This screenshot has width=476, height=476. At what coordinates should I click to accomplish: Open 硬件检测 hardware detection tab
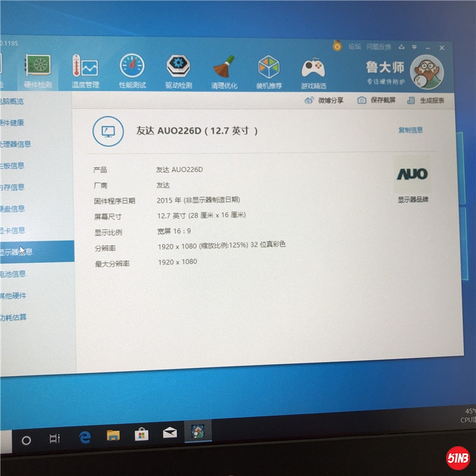click(37, 71)
